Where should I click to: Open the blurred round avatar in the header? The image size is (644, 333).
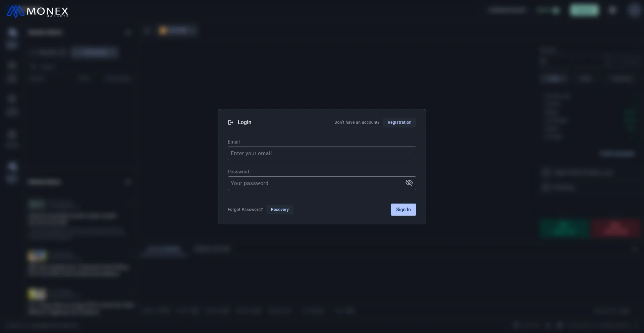pyautogui.click(x=634, y=10)
